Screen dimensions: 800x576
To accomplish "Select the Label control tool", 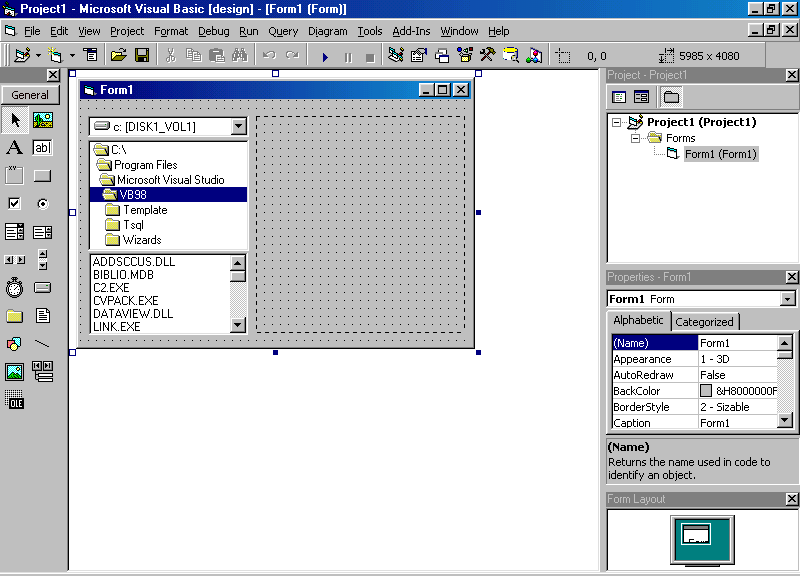I will (x=15, y=148).
